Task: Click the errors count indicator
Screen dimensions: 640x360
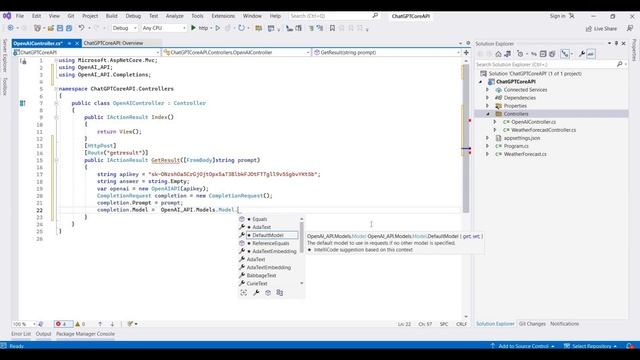Action: click(x=62, y=324)
